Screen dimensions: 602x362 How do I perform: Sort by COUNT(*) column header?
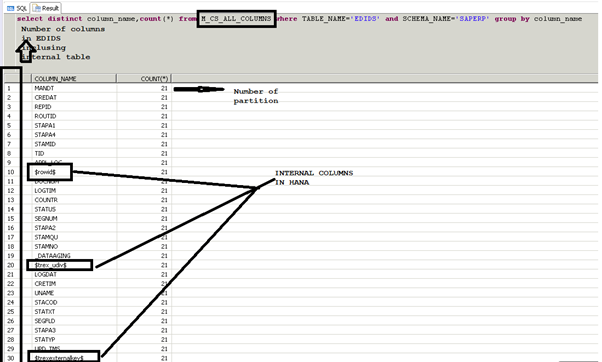coord(144,79)
